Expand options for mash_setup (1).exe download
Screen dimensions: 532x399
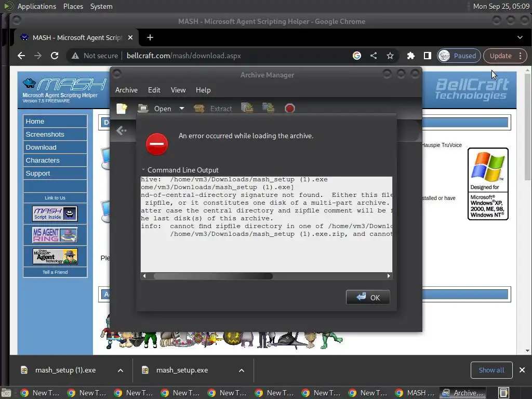click(121, 370)
